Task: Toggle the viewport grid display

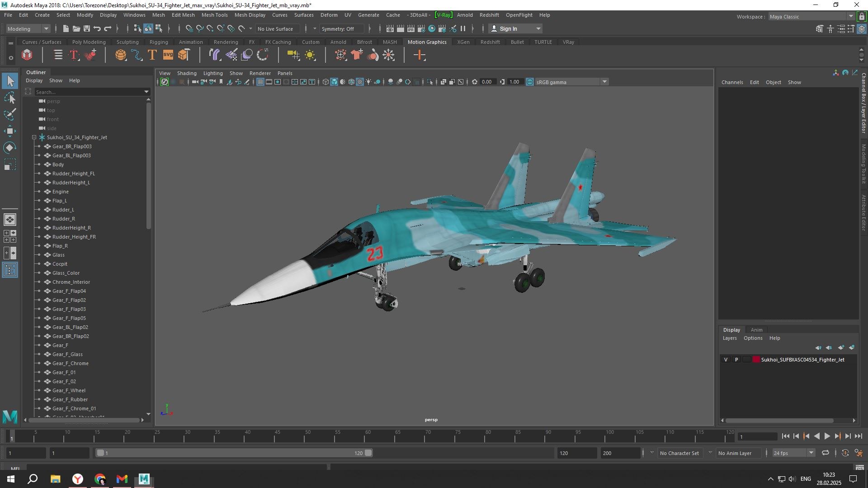Action: click(x=260, y=82)
